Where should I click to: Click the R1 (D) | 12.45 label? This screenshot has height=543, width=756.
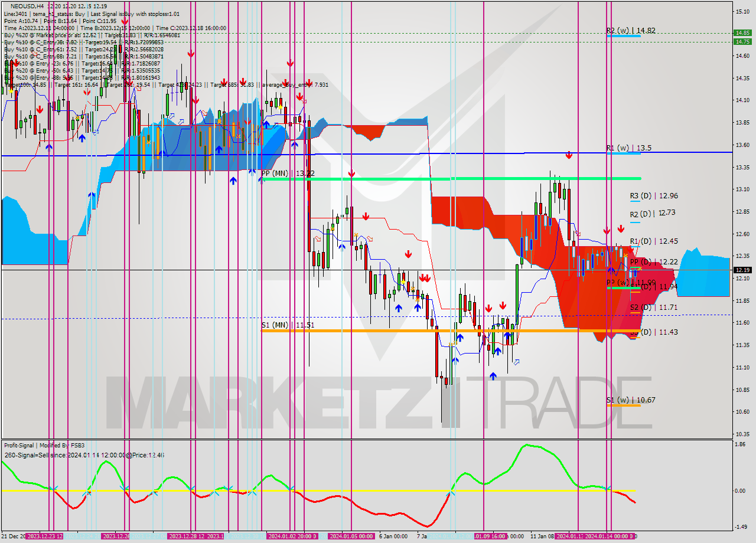pyautogui.click(x=653, y=241)
